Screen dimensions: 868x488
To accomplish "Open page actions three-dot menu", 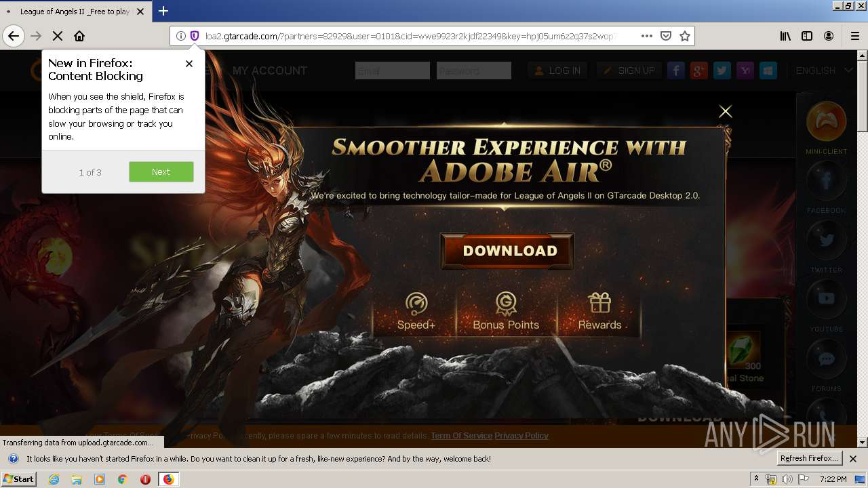I will tap(647, 36).
